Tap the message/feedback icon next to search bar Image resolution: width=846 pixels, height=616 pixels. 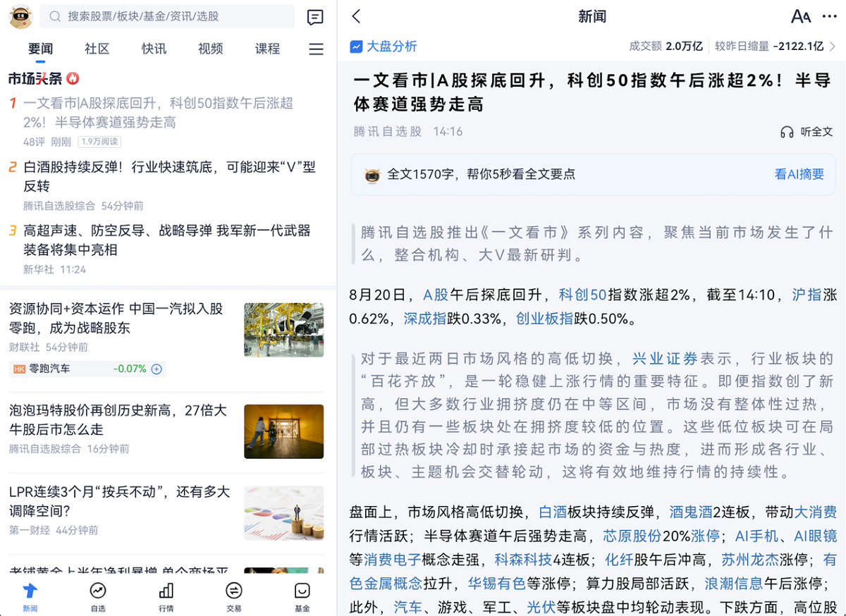tap(315, 17)
